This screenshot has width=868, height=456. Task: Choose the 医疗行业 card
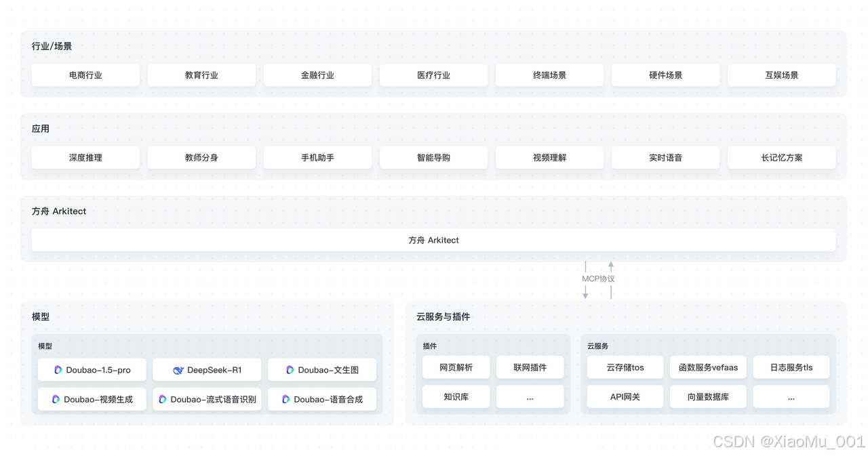coord(433,75)
